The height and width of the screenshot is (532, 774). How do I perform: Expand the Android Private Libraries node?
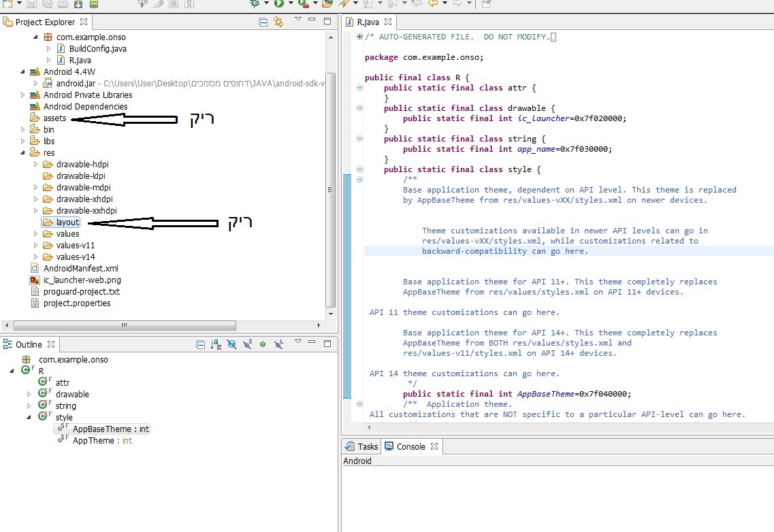[23, 95]
